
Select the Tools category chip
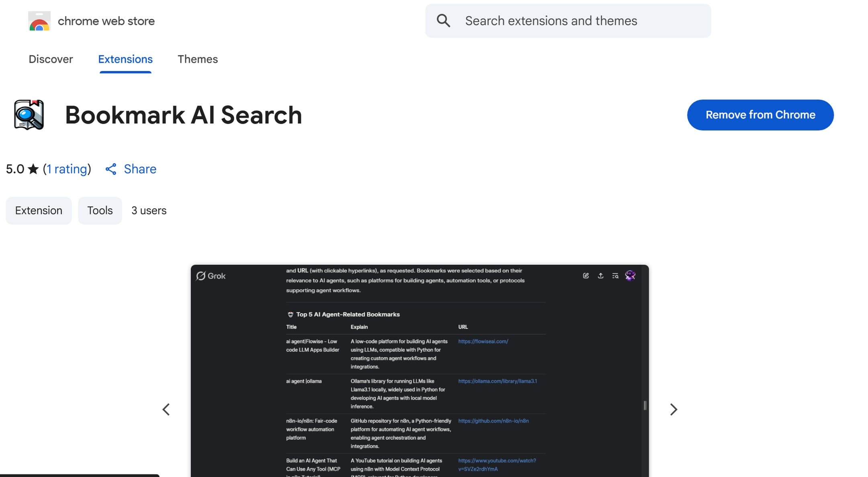tap(100, 210)
